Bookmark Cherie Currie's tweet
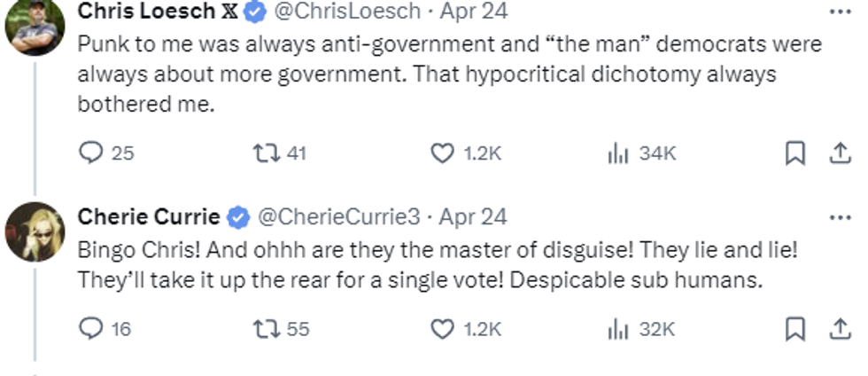Image resolution: width=868 pixels, height=376 pixels. [x=796, y=329]
